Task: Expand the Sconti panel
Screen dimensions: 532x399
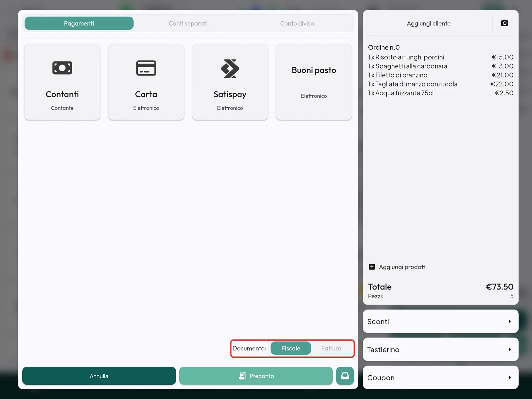Action: (x=441, y=321)
